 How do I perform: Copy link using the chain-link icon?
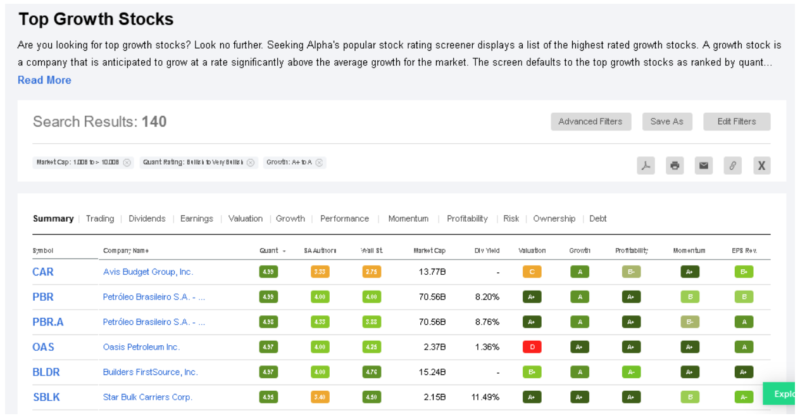point(733,165)
